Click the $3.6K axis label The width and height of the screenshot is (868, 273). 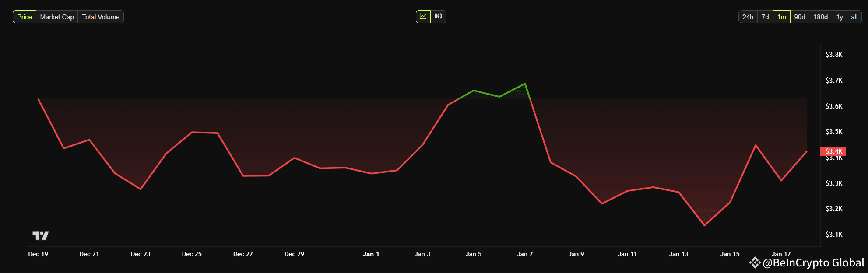pyautogui.click(x=834, y=106)
